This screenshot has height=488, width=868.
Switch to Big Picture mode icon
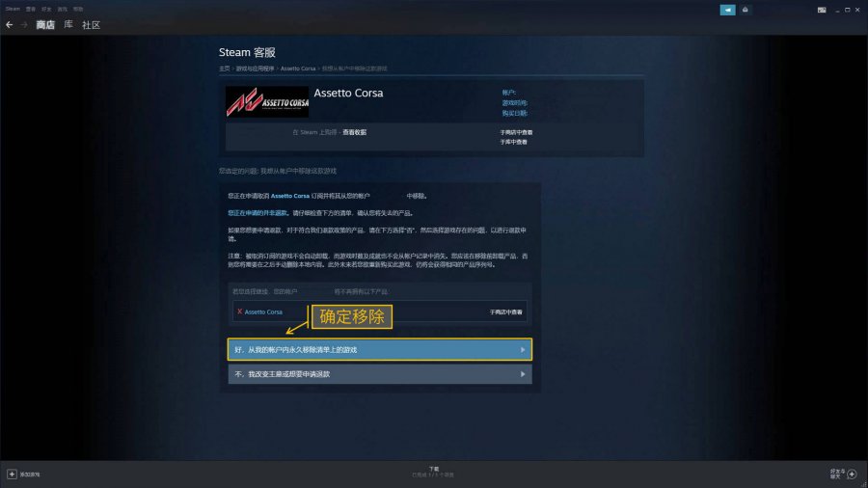[x=822, y=10]
